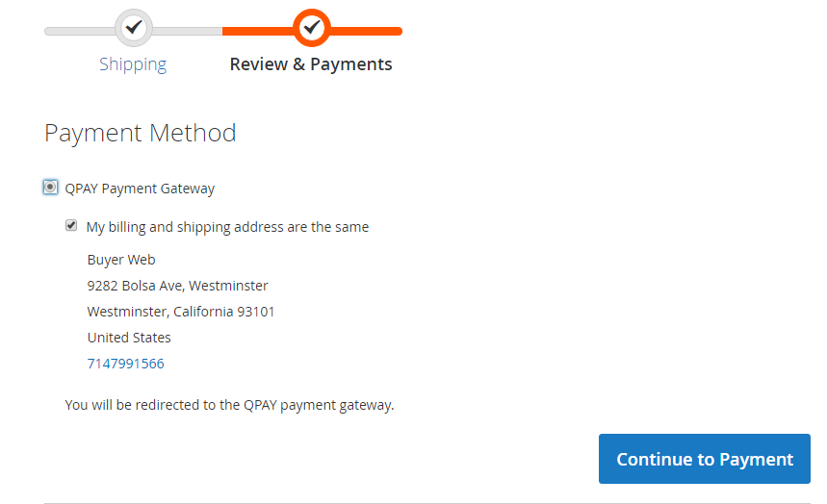This screenshot has height=504, width=827.
Task: Click the Shipping step checkmark icon
Action: (x=134, y=28)
